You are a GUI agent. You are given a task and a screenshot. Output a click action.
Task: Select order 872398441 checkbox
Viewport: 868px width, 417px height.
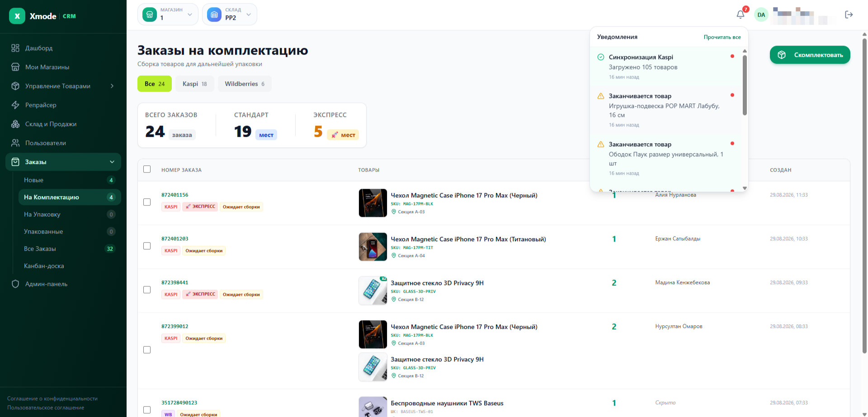pyautogui.click(x=147, y=290)
